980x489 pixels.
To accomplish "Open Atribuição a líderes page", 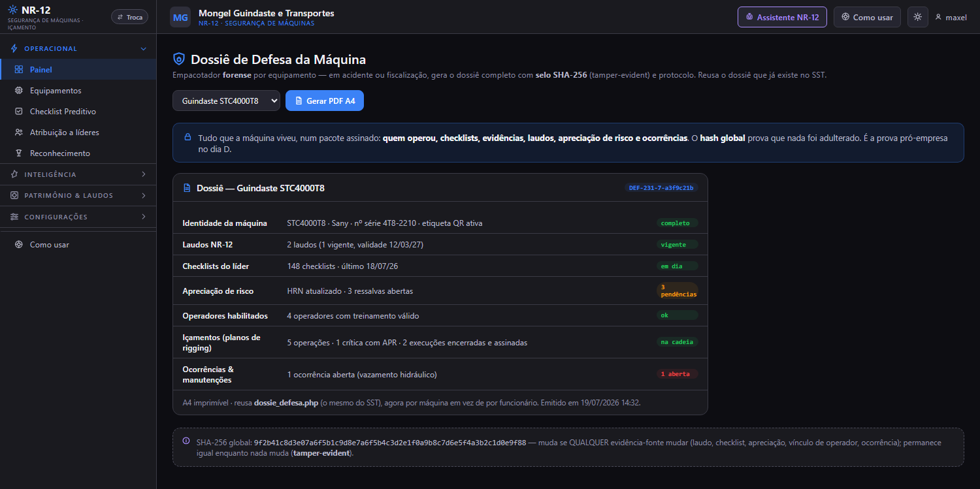I will (78, 132).
